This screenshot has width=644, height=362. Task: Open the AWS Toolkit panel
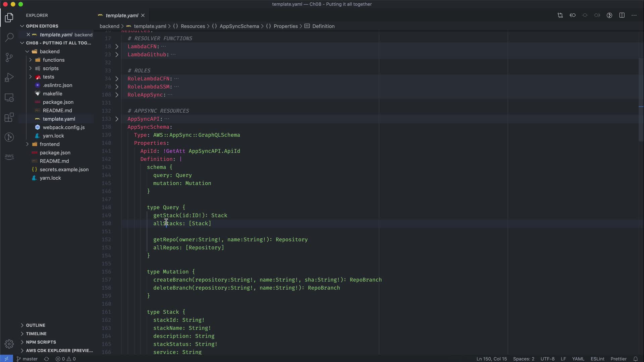pos(9,156)
